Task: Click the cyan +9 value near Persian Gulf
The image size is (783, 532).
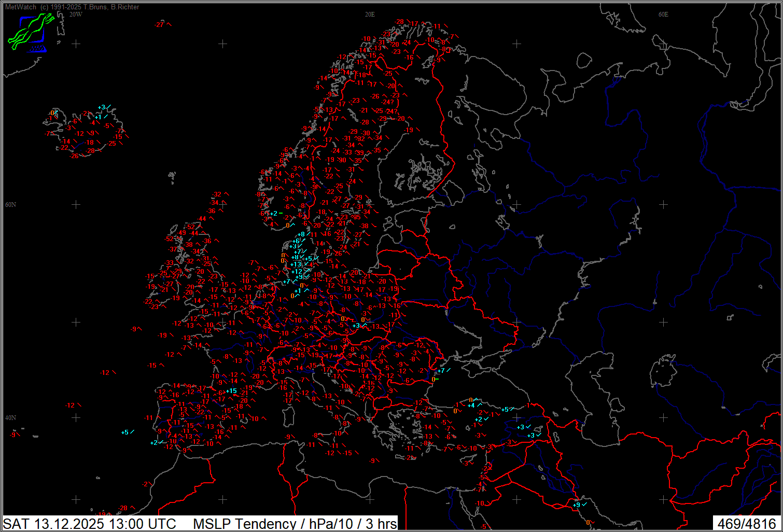Action: coord(576,505)
